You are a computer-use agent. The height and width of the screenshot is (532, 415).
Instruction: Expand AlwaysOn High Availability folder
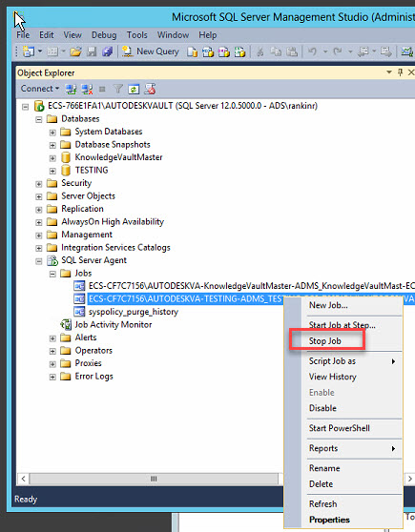tap(39, 222)
